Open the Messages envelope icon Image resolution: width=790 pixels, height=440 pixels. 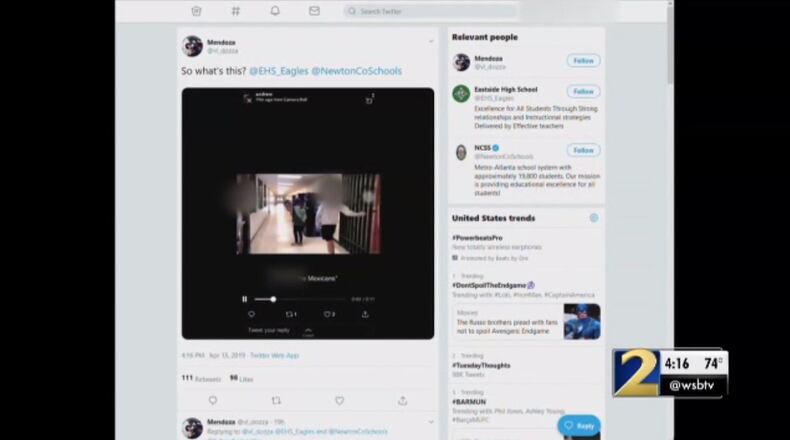[314, 11]
